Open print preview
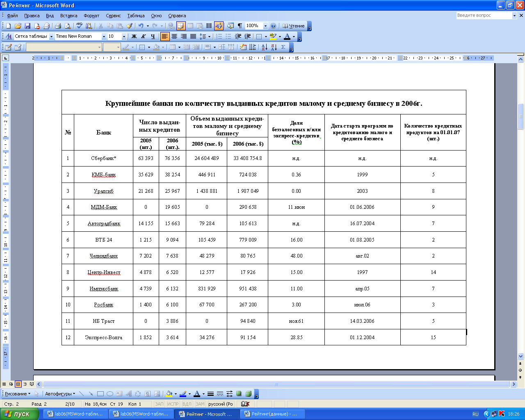The image size is (525, 420). tap(68, 26)
